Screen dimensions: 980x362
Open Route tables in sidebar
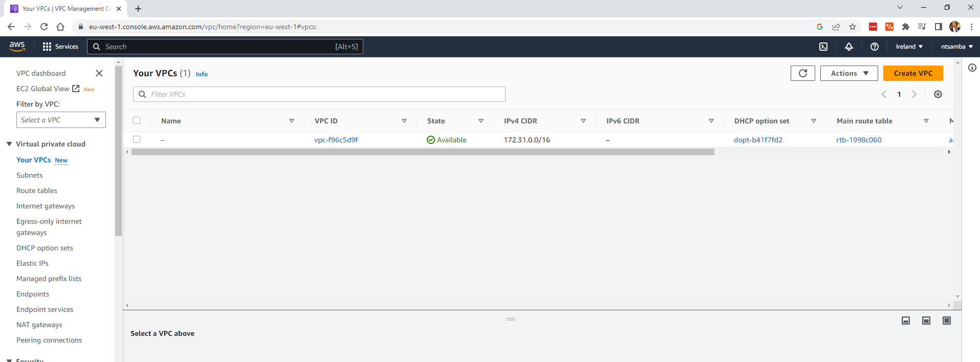click(x=37, y=190)
